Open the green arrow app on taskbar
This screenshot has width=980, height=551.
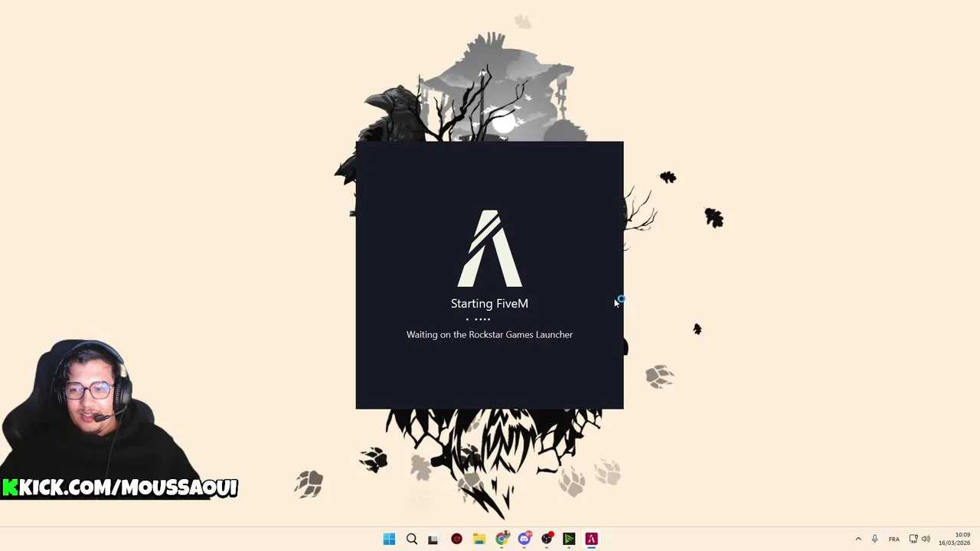pos(569,539)
